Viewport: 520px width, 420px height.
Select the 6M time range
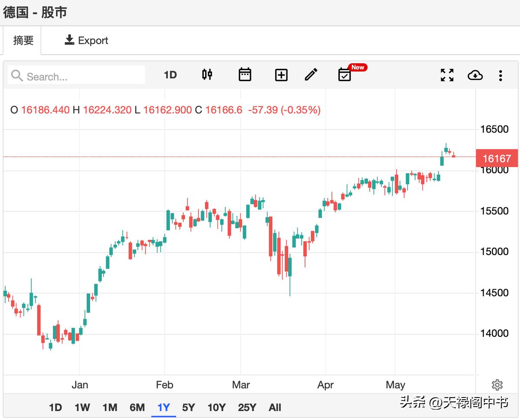(x=137, y=407)
